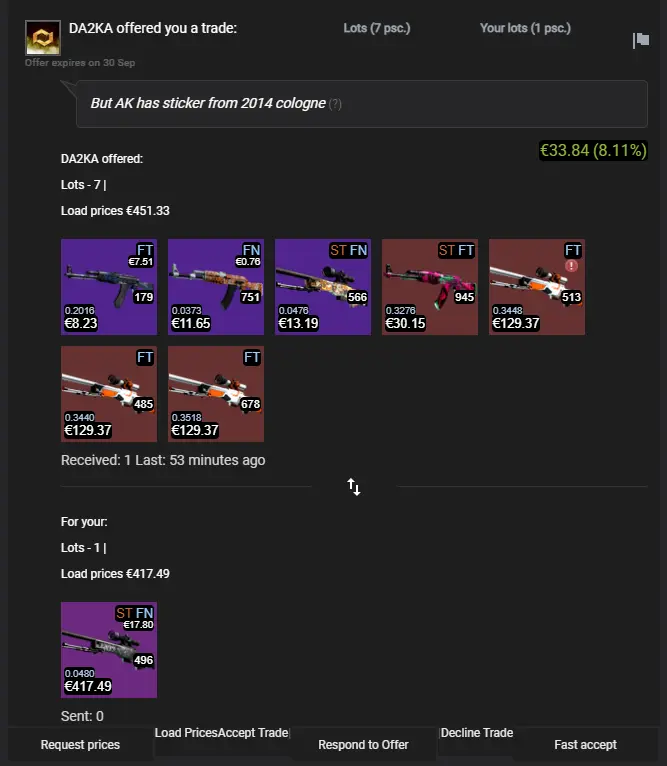Click the Respond to Offer button

[x=363, y=745]
